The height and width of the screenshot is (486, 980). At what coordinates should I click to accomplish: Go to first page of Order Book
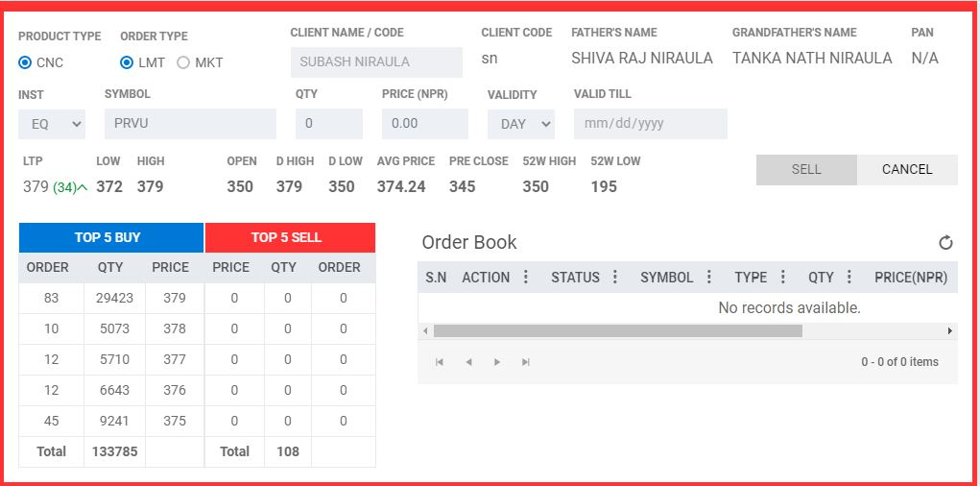point(440,362)
